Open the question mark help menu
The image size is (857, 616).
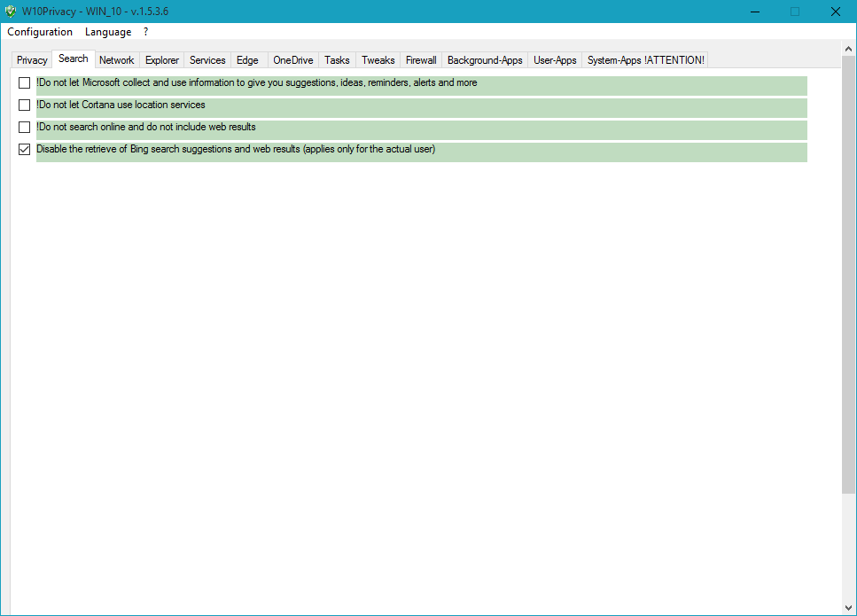(146, 32)
